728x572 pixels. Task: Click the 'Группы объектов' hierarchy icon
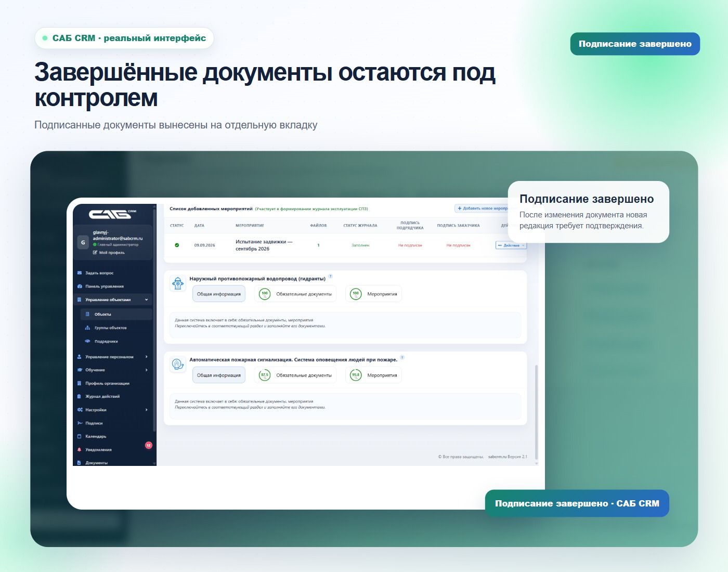click(x=87, y=328)
